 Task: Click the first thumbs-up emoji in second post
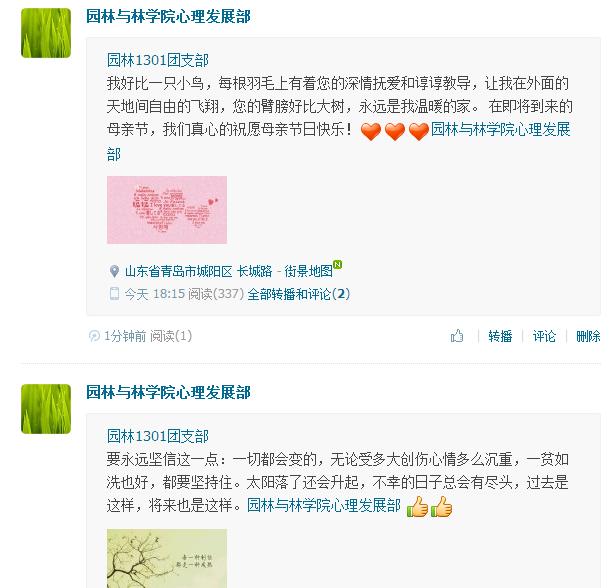pyautogui.click(x=418, y=506)
